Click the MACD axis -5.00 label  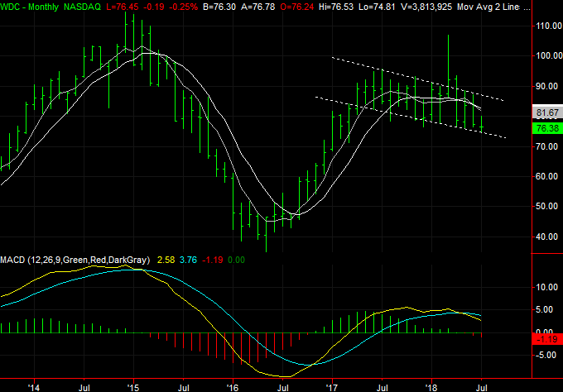(x=547, y=355)
